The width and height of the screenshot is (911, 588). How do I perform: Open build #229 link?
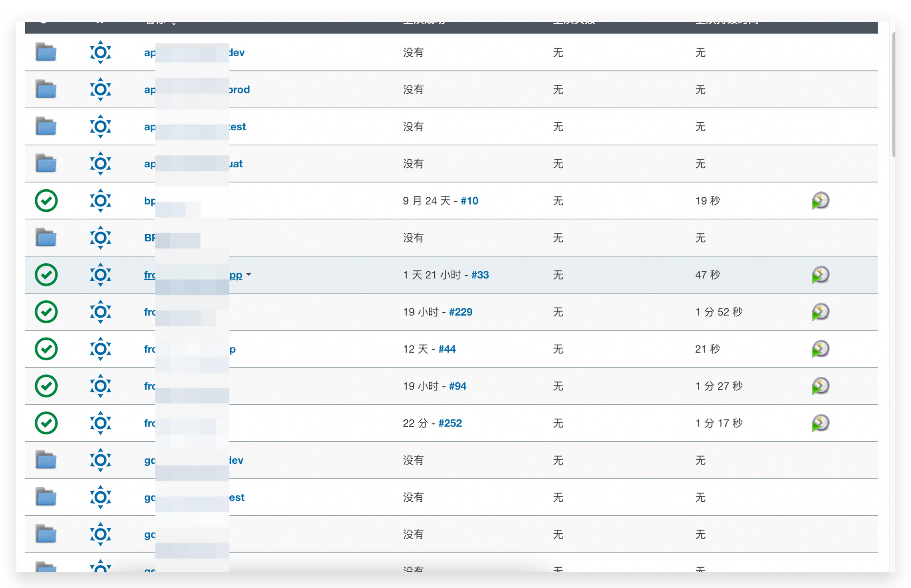461,312
